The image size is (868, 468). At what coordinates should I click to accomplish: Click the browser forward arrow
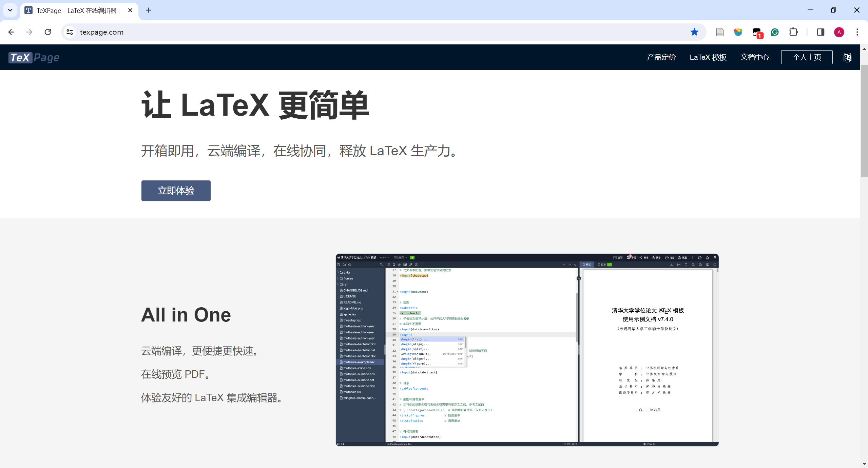click(x=30, y=32)
